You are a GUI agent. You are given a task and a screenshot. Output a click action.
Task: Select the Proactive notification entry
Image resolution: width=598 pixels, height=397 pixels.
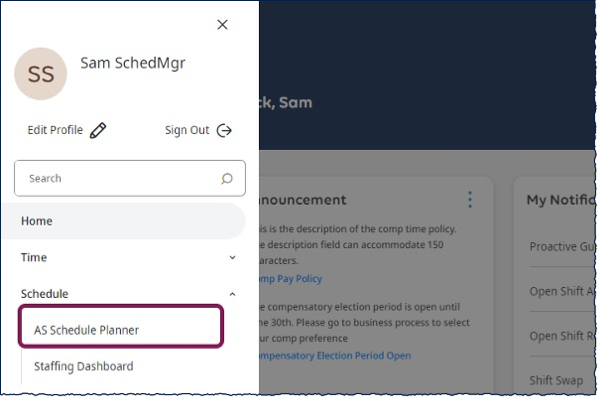(562, 246)
